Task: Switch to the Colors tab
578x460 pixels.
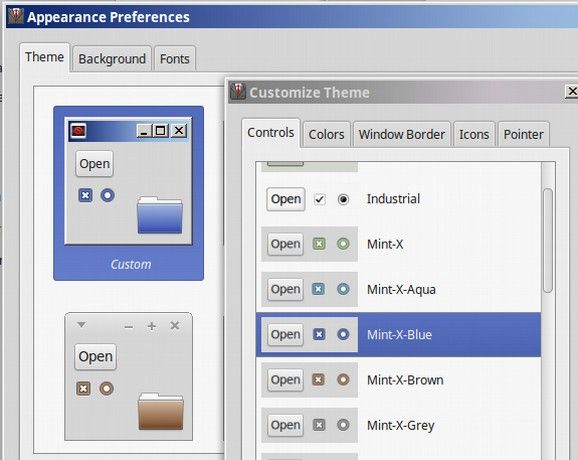Action: tap(326, 134)
